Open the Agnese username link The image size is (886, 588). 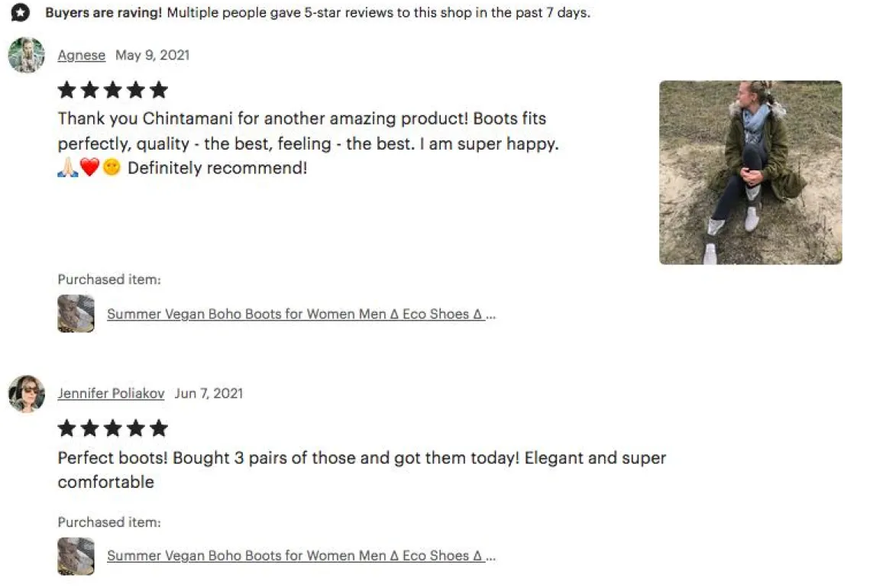point(81,55)
